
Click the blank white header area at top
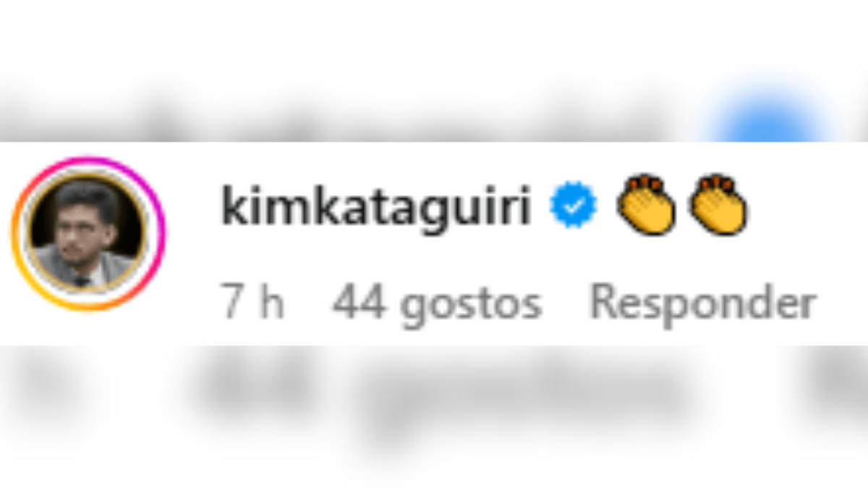tap(434, 33)
